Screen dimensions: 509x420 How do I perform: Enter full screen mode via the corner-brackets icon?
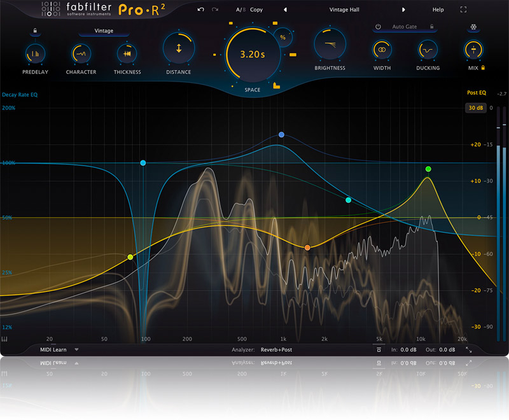pyautogui.click(x=463, y=10)
